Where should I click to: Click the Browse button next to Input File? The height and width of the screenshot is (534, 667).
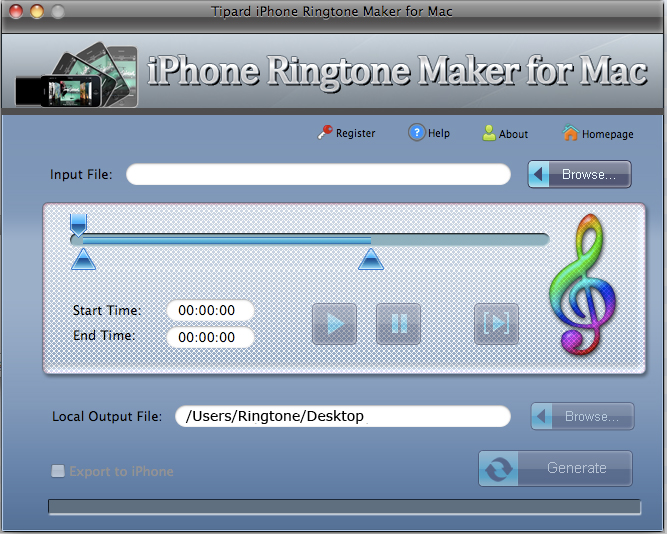(579, 174)
